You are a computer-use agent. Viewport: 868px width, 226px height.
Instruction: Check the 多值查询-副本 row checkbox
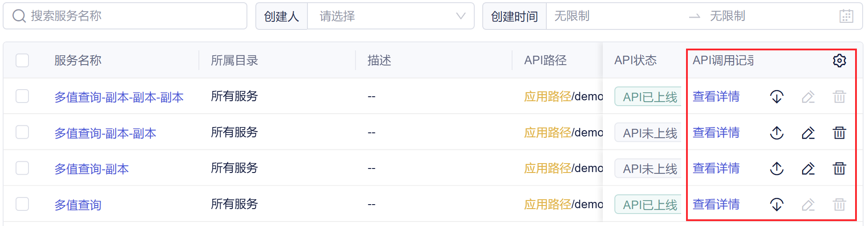coord(22,168)
